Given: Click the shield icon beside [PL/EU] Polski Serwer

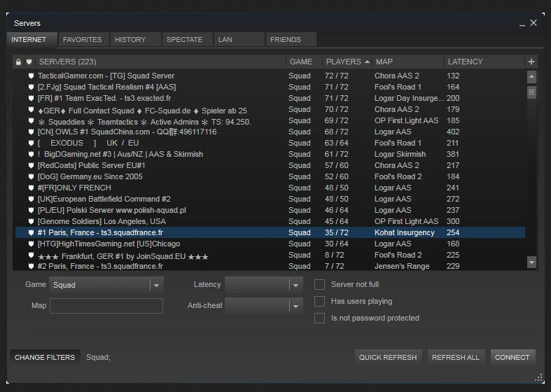Looking at the screenshot, I should (x=31, y=211).
